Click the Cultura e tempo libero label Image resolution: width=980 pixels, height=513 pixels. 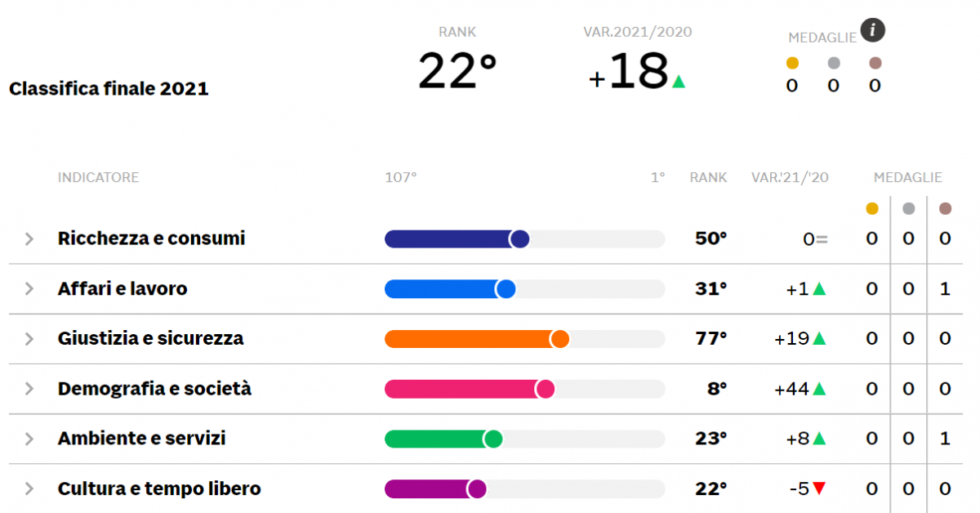pyautogui.click(x=159, y=488)
